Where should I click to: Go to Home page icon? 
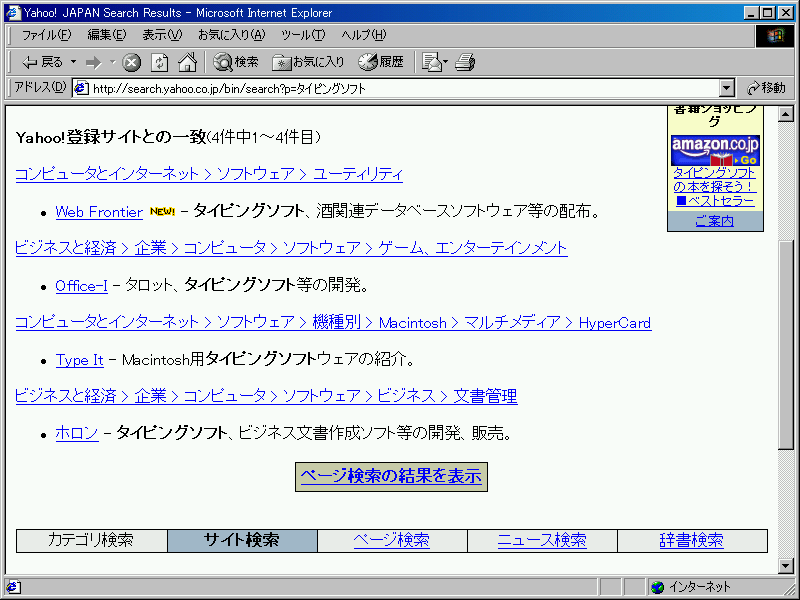coord(187,62)
